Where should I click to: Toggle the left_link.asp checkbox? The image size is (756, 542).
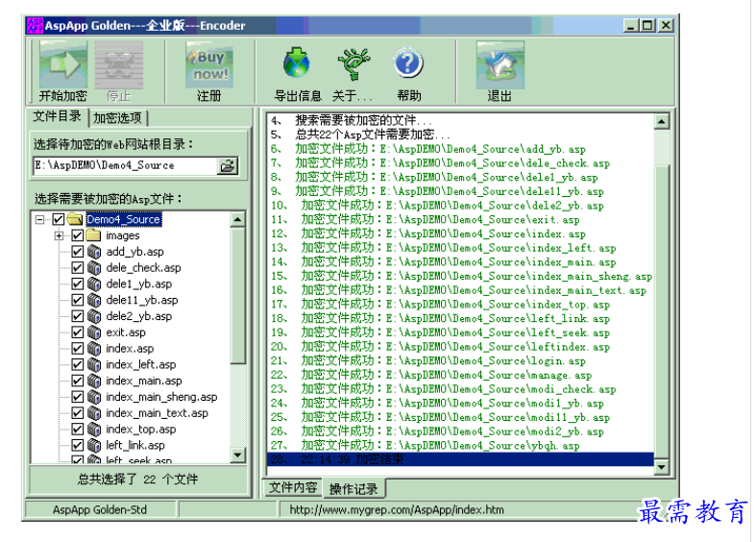77,445
